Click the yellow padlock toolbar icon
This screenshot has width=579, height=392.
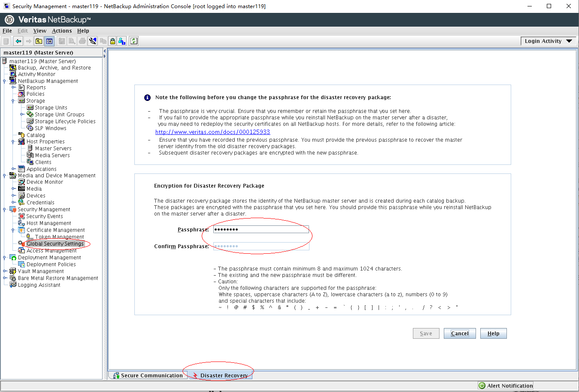pos(112,41)
